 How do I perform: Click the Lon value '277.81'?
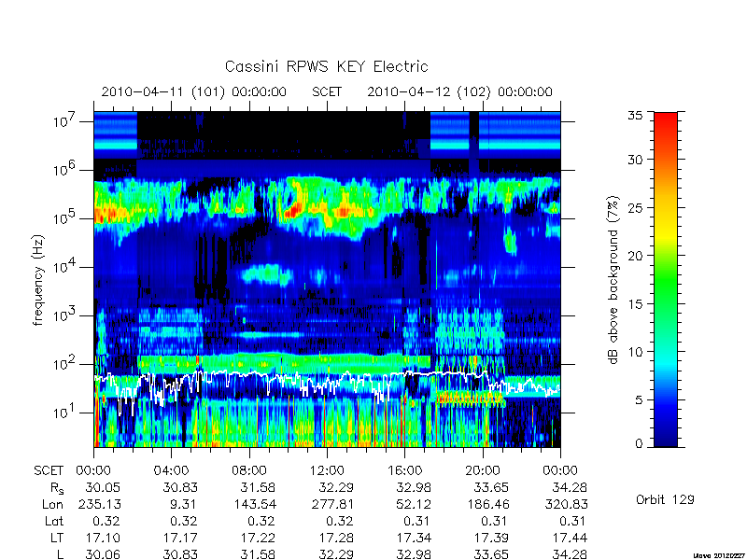tap(332, 504)
